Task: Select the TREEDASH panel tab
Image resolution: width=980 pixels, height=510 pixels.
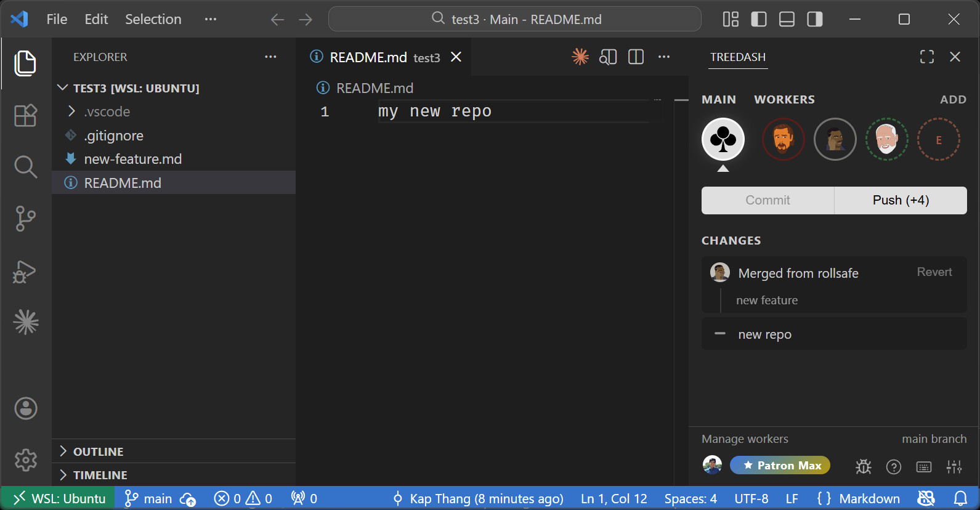Action: tap(738, 57)
